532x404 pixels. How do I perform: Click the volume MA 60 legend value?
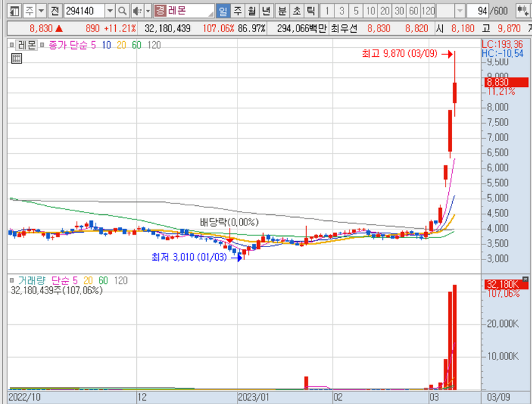[x=103, y=280]
